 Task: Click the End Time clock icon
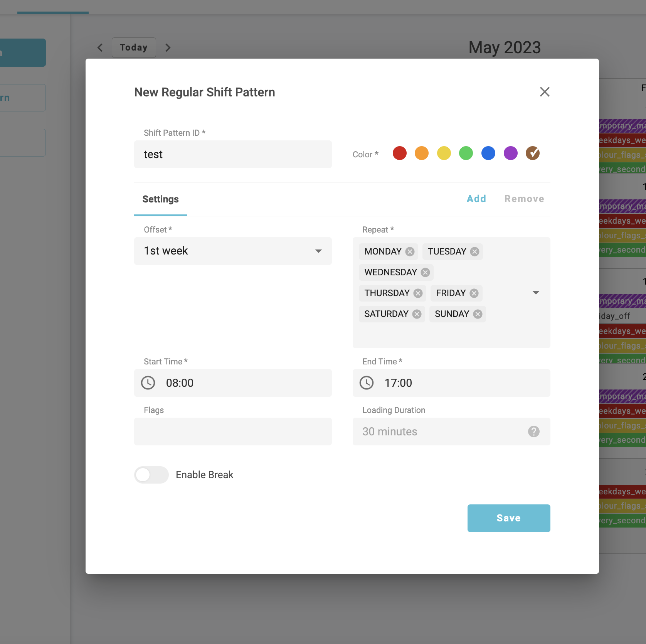tap(367, 383)
